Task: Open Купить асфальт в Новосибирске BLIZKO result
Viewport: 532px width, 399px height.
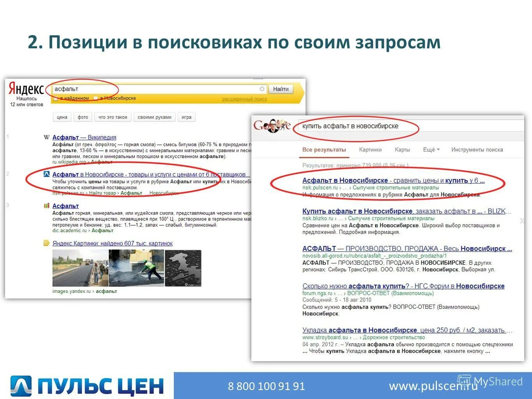Action: (407, 211)
